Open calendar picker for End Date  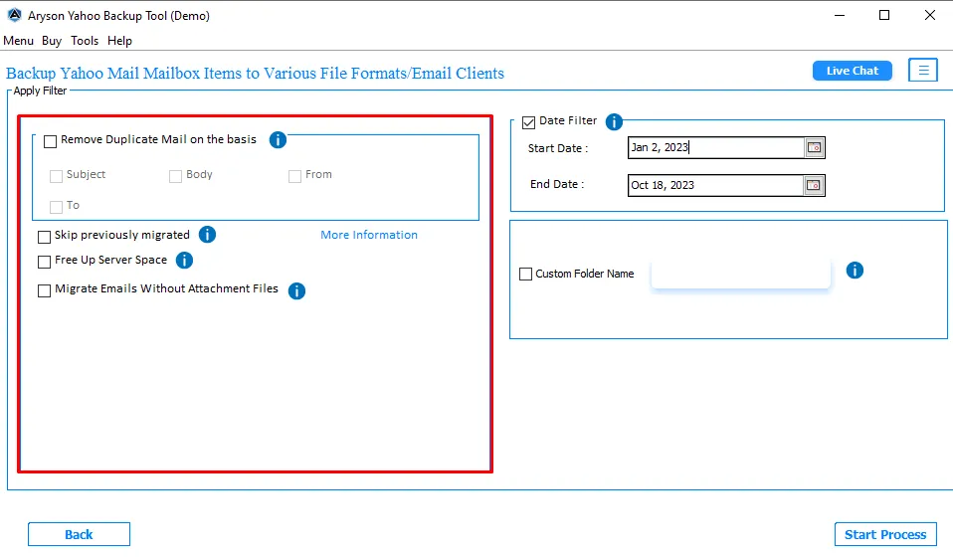tap(814, 185)
